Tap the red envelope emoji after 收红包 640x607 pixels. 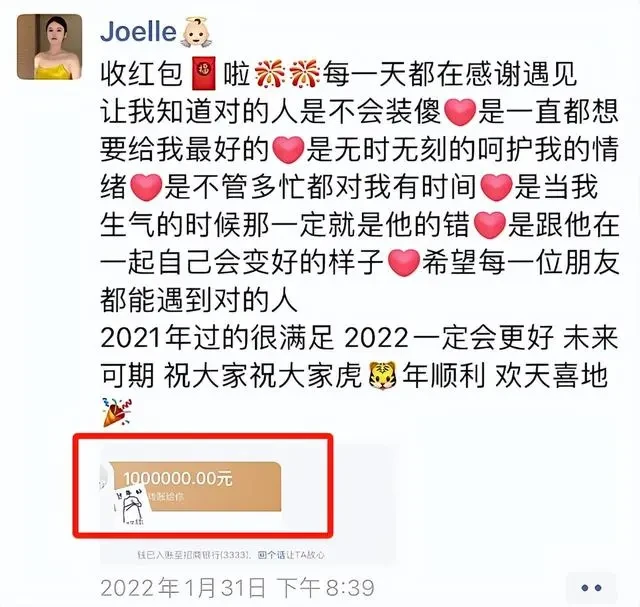(x=203, y=74)
